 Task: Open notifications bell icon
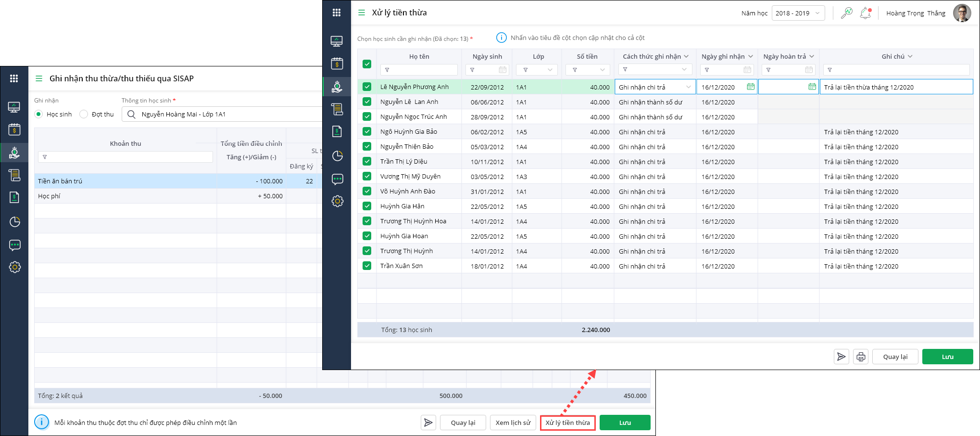click(866, 13)
